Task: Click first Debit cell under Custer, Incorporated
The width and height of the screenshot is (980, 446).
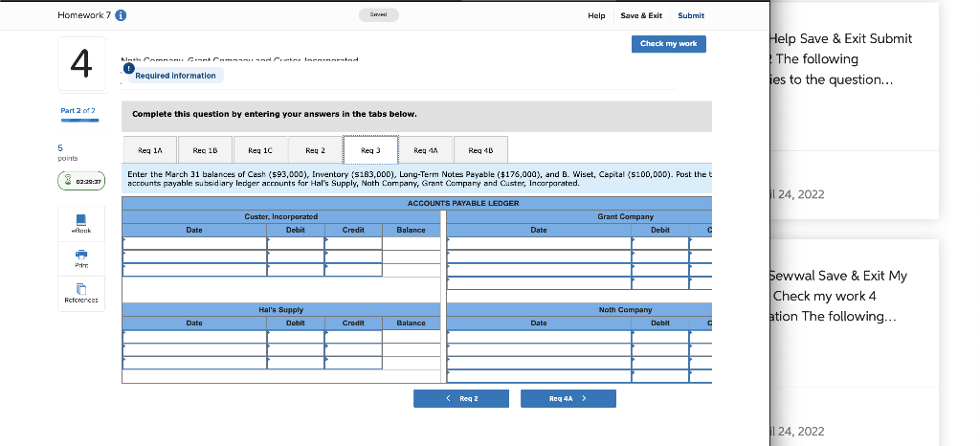Action: click(296, 243)
